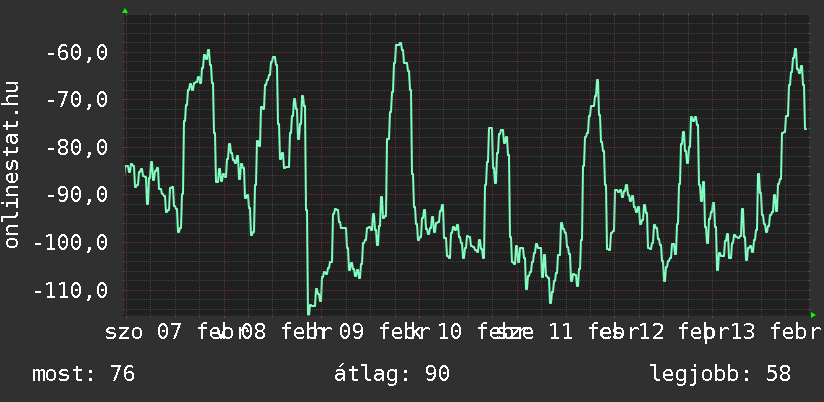Select the -70,0 y-axis label
The image size is (824, 402).
click(71, 100)
